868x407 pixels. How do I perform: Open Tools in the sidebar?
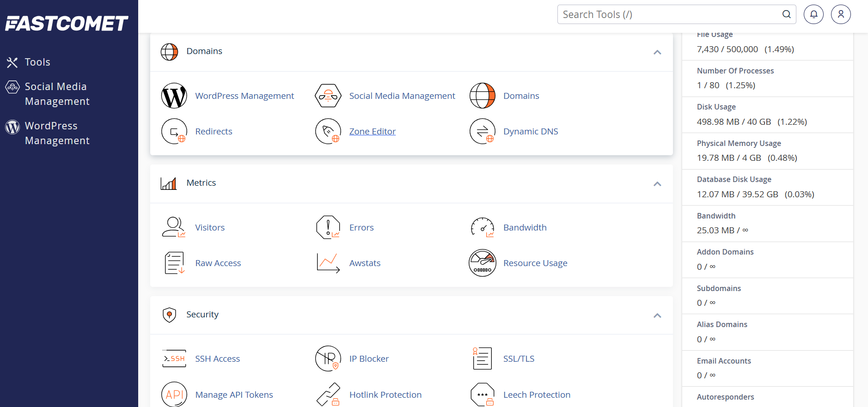tap(37, 62)
